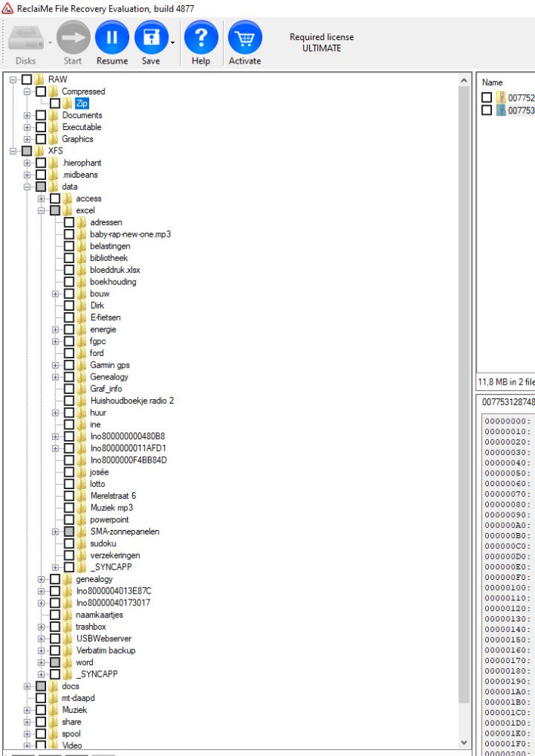The width and height of the screenshot is (535, 756).
Task: Enable the Documents folder checkbox
Action: 41,116
